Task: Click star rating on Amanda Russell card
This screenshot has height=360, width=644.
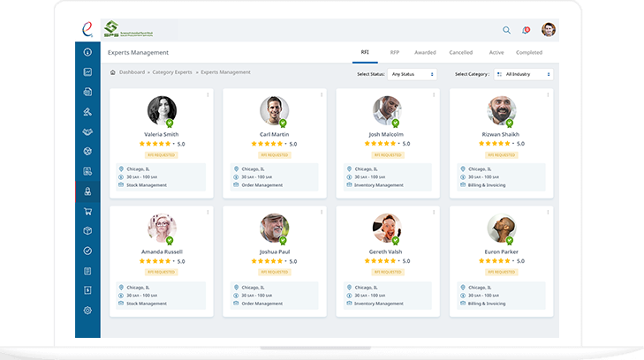Action: (x=155, y=261)
